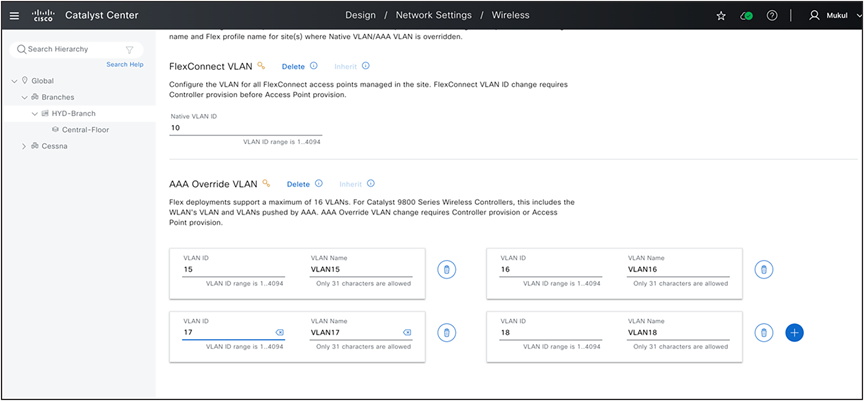Viewport: 864px width, 401px height.
Task: Click the FlexConnect VLAN heading
Action: pos(210,66)
